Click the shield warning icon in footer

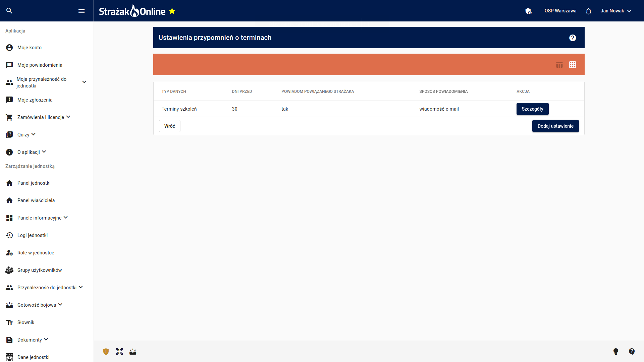point(106,352)
